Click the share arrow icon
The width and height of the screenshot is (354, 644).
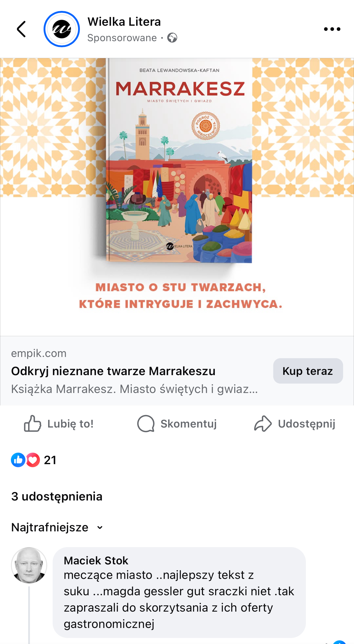pos(263,423)
